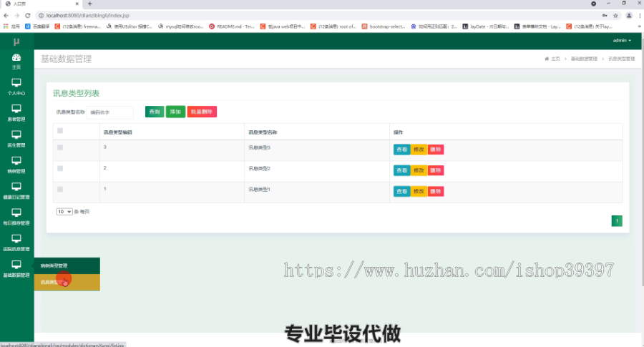This screenshot has height=347, width=644.
Task: Click the 添加 add button
Action: tap(175, 112)
